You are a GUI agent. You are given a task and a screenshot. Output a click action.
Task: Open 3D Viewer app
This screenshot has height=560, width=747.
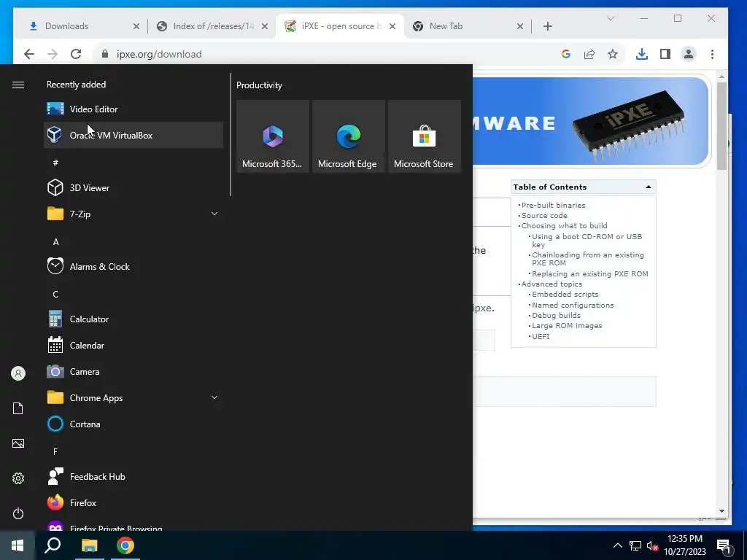click(x=133, y=187)
